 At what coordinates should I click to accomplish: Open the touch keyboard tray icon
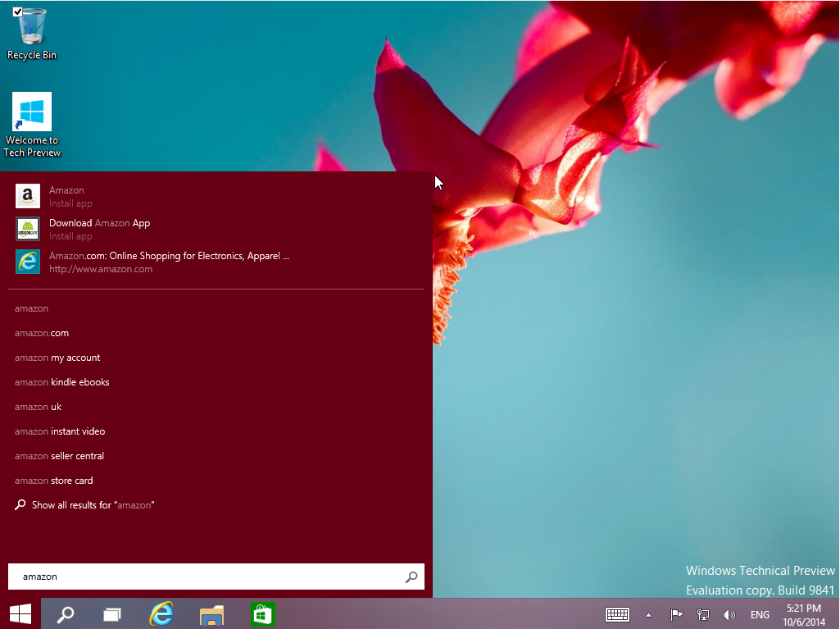(617, 614)
